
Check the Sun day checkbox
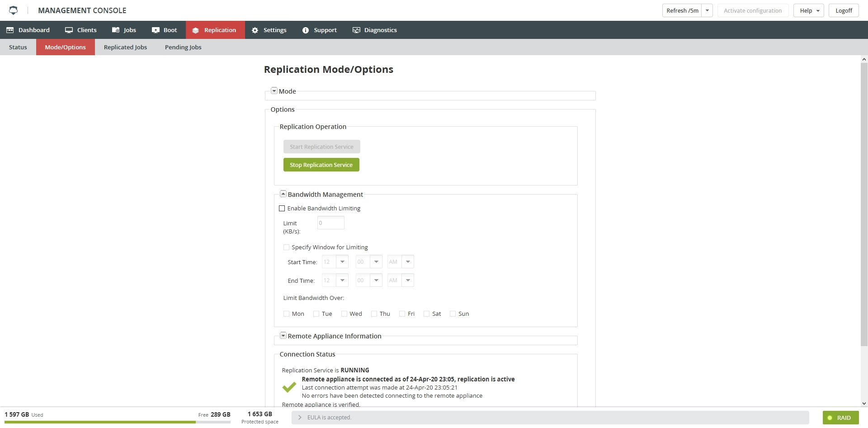point(453,314)
